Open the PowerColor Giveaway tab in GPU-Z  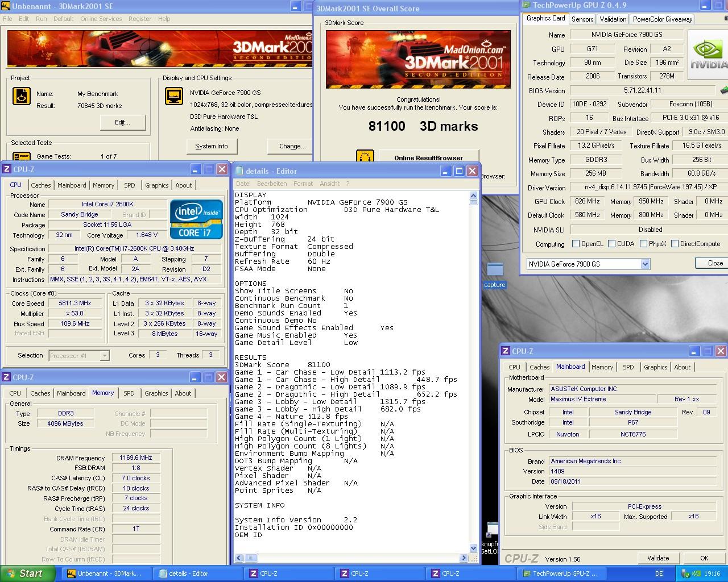click(663, 19)
